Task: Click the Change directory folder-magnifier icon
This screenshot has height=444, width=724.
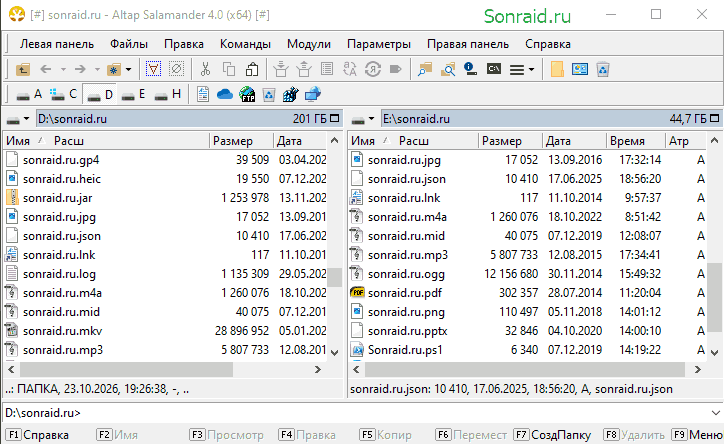Action: [425, 69]
